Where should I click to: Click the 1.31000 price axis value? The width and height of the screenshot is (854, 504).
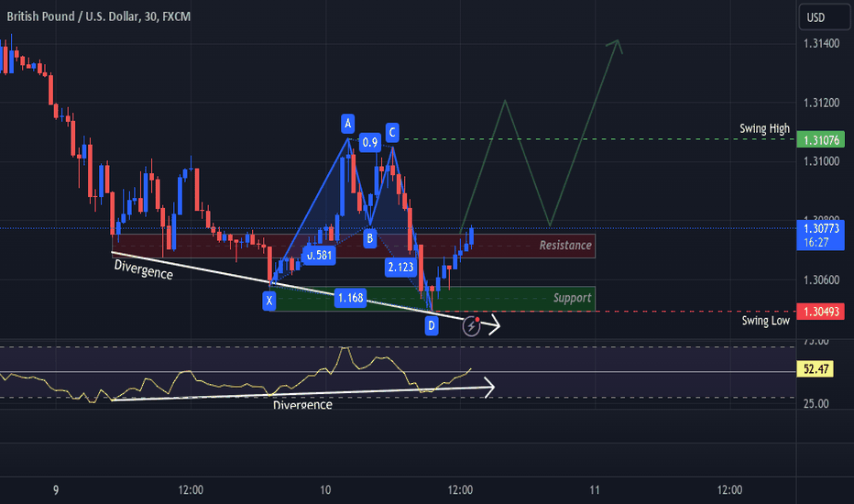(x=821, y=161)
